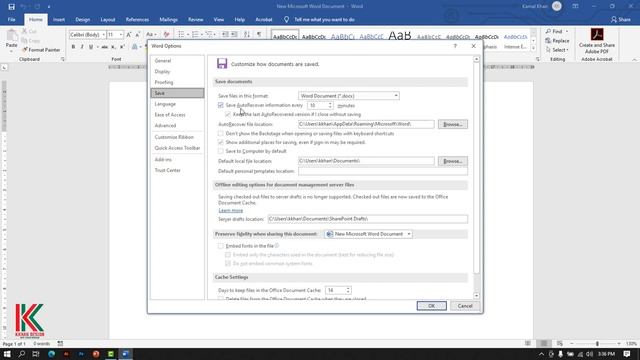Toggle Show additional places for saving checkbox
This screenshot has width=640, height=360.
[220, 142]
